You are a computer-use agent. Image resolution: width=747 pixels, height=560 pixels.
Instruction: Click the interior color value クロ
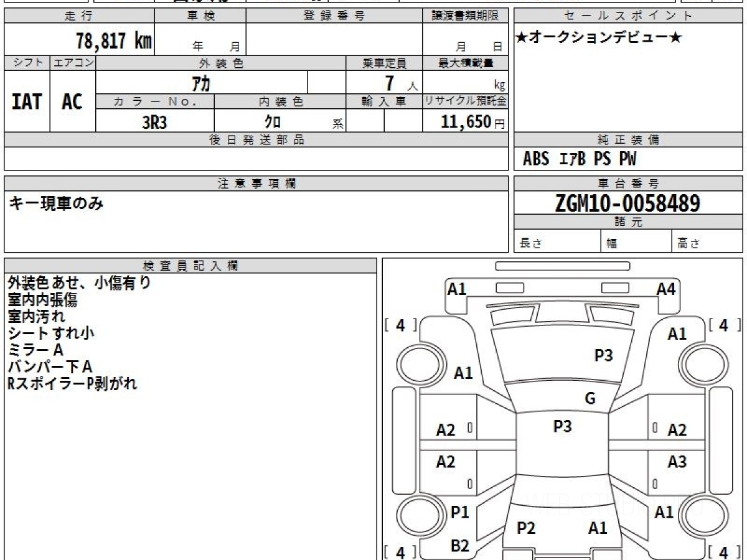[x=273, y=122]
